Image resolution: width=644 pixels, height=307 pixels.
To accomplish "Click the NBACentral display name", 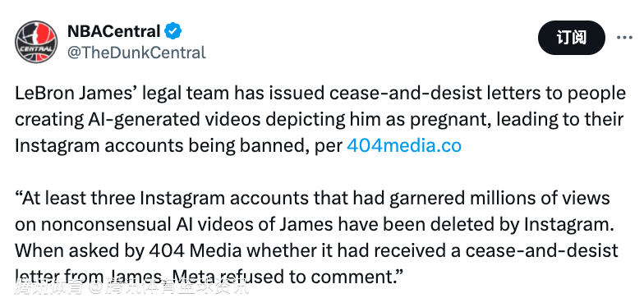I will (x=113, y=31).
